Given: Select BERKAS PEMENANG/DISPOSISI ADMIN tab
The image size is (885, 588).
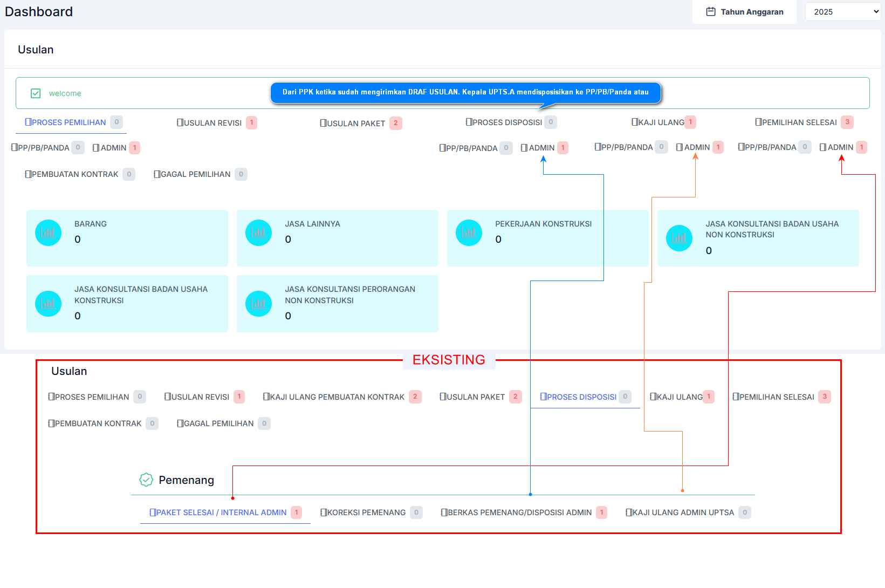Looking at the screenshot, I should [519, 512].
